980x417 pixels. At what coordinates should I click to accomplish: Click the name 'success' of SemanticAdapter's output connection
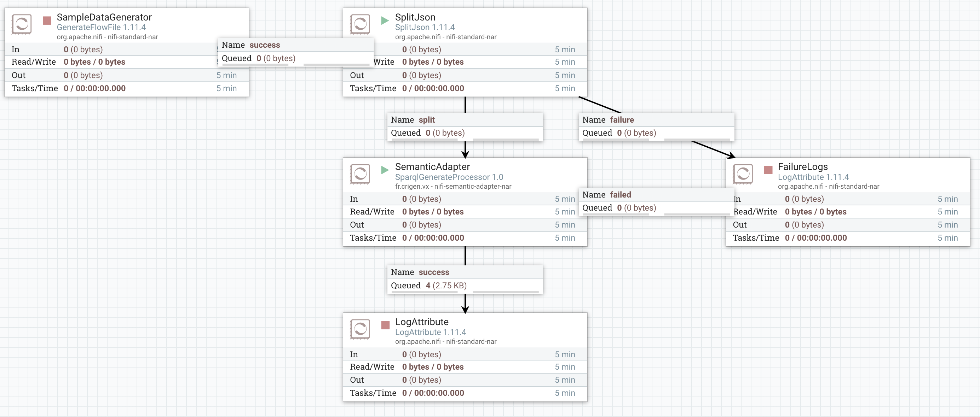coord(434,272)
